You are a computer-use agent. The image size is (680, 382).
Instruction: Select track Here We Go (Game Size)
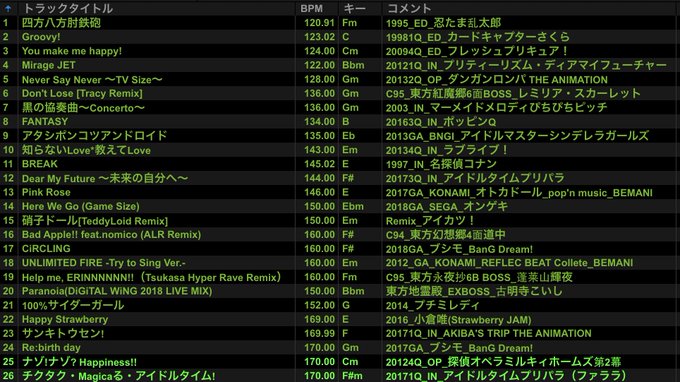81,206
